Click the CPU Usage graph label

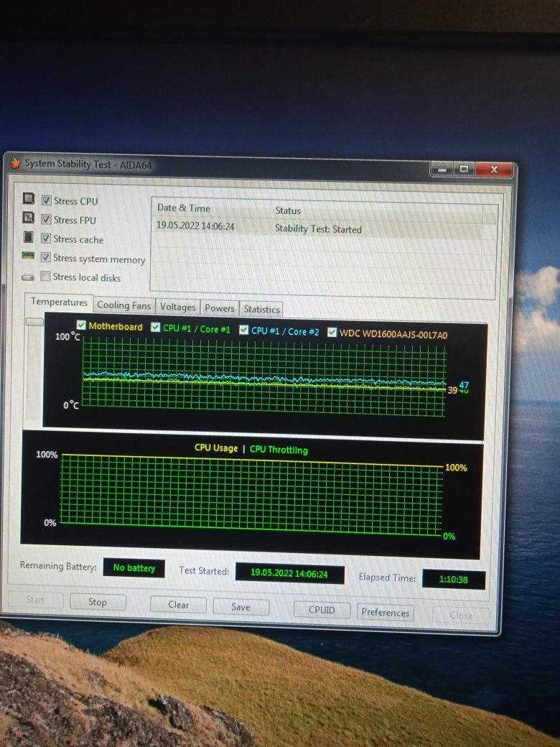(216, 447)
